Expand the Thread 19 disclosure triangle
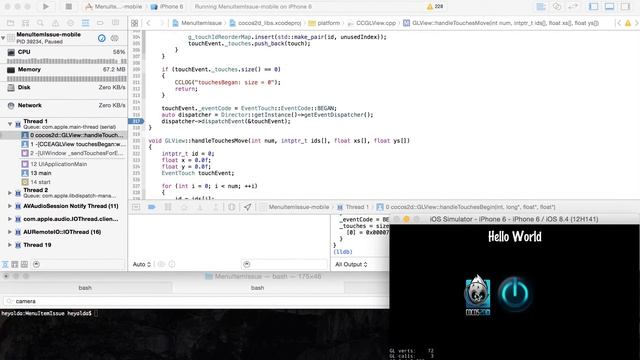The height and width of the screenshot is (360, 640). [x=10, y=245]
